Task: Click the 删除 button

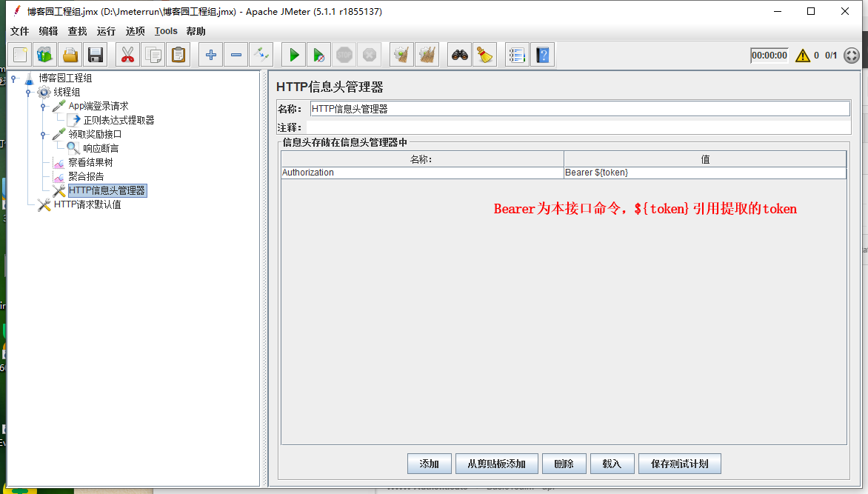Action: click(x=564, y=464)
